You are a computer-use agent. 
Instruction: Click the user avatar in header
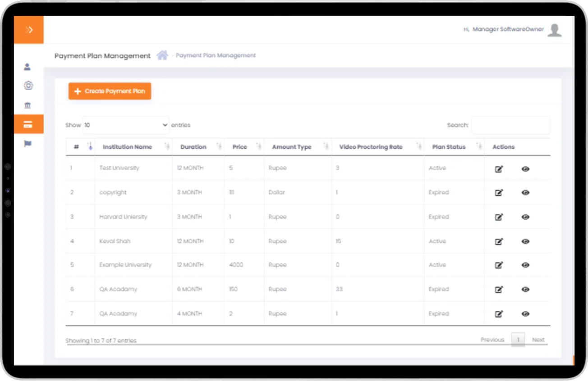555,30
